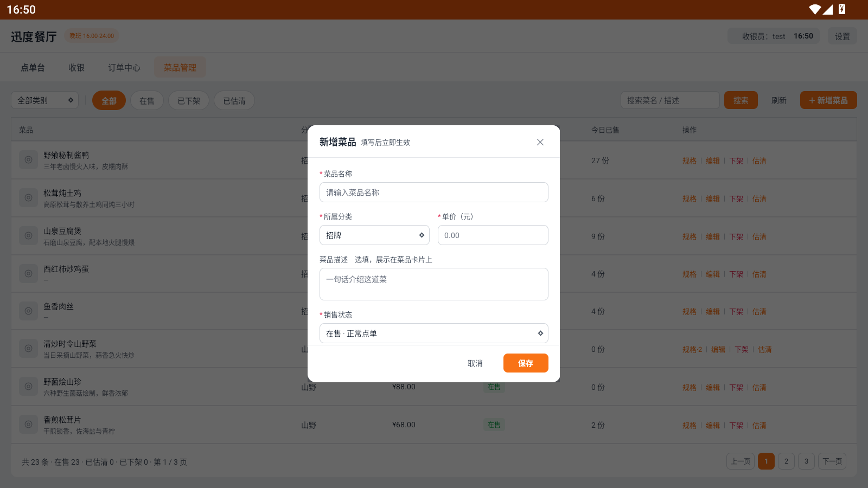Click 下架 for 松茸炖土鸡
This screenshot has height=488, width=868.
[x=736, y=199]
